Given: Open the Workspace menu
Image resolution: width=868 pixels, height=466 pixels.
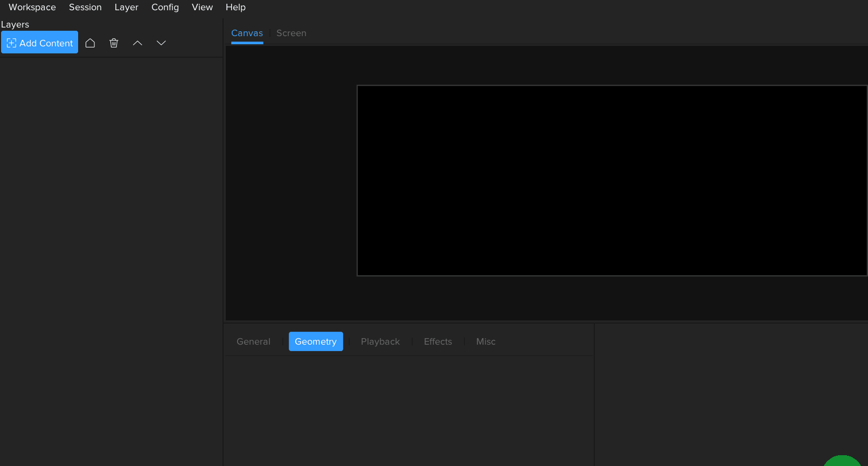Looking at the screenshot, I should [x=32, y=7].
